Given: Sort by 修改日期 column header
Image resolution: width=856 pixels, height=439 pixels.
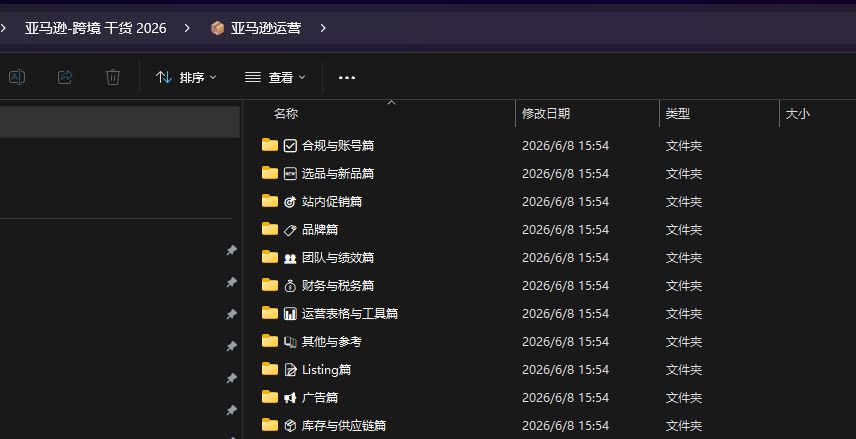Looking at the screenshot, I should pos(546,114).
